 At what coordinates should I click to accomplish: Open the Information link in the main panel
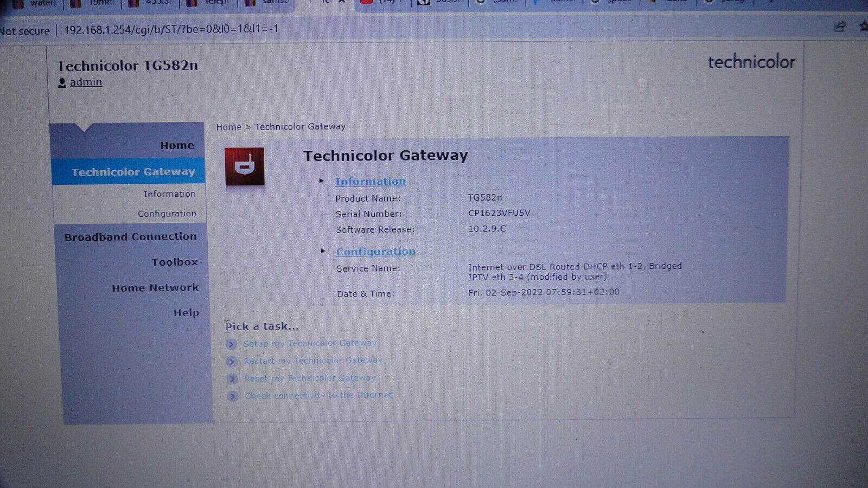[371, 181]
